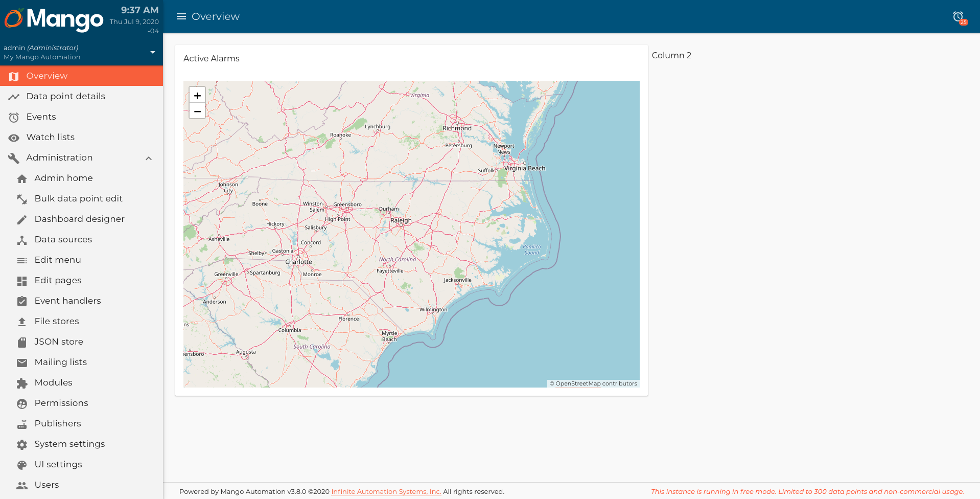Click the Events alarm clock icon
The image size is (980, 499).
14,117
